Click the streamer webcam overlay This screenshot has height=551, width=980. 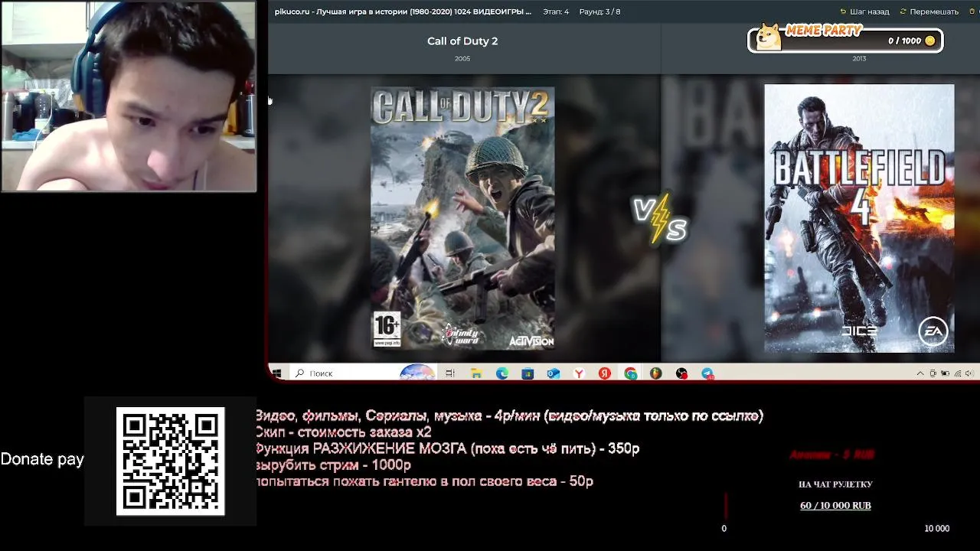click(129, 96)
